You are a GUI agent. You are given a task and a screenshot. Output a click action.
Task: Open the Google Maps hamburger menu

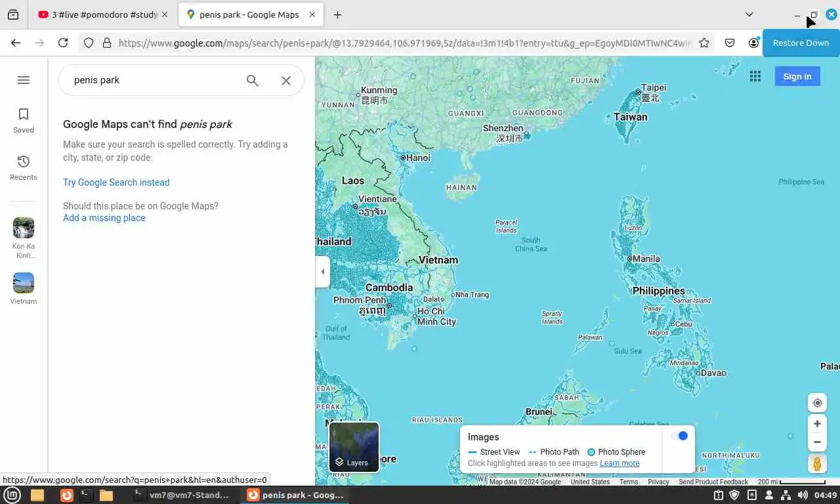(x=24, y=80)
